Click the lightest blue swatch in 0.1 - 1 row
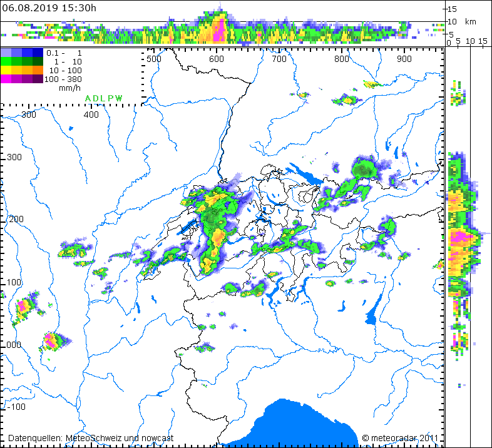 tap(6, 53)
